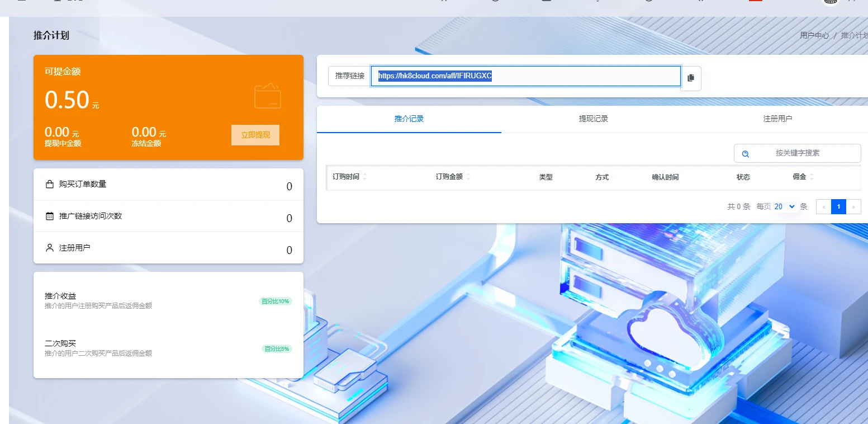Click the shopping bag icon beside 购买订单数量
Image resolution: width=868 pixels, height=424 pixels.
pos(50,184)
